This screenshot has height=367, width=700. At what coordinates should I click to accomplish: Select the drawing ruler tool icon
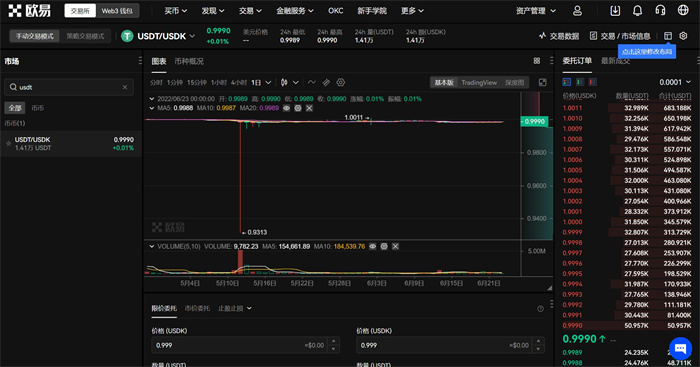pyautogui.click(x=326, y=82)
